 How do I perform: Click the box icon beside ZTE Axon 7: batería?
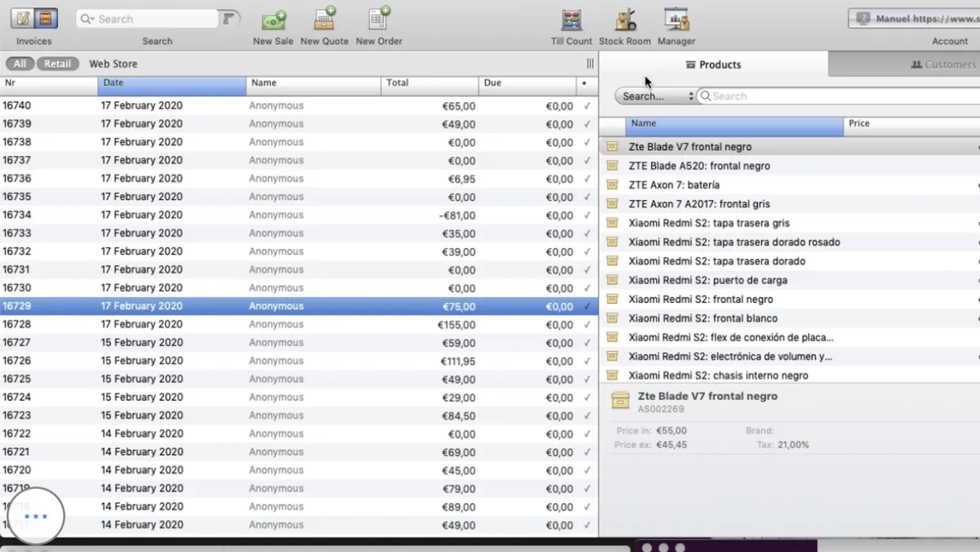point(612,185)
